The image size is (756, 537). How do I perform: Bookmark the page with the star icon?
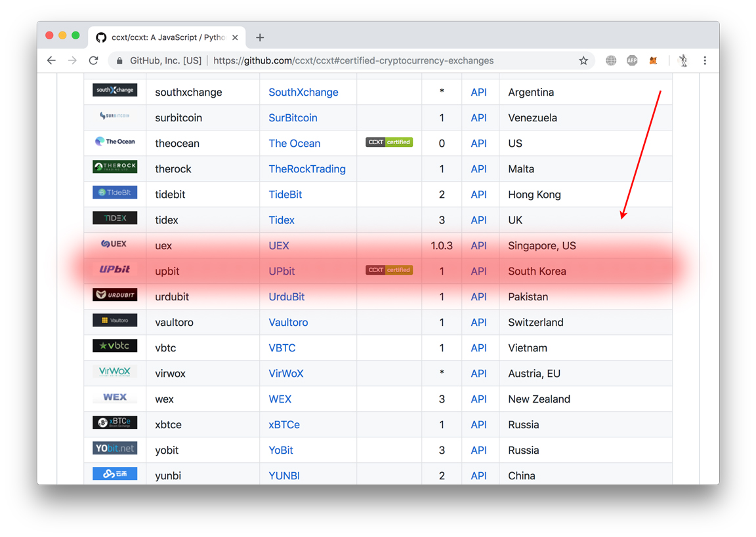coord(583,60)
